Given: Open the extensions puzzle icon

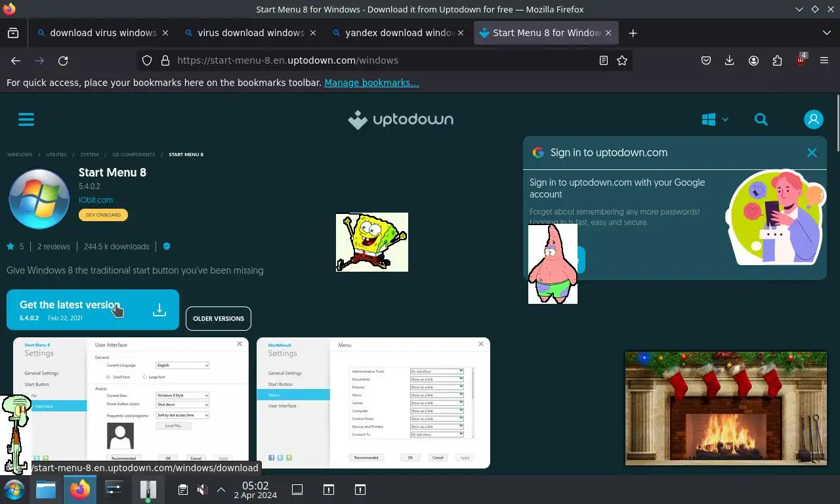Looking at the screenshot, I should pyautogui.click(x=777, y=60).
